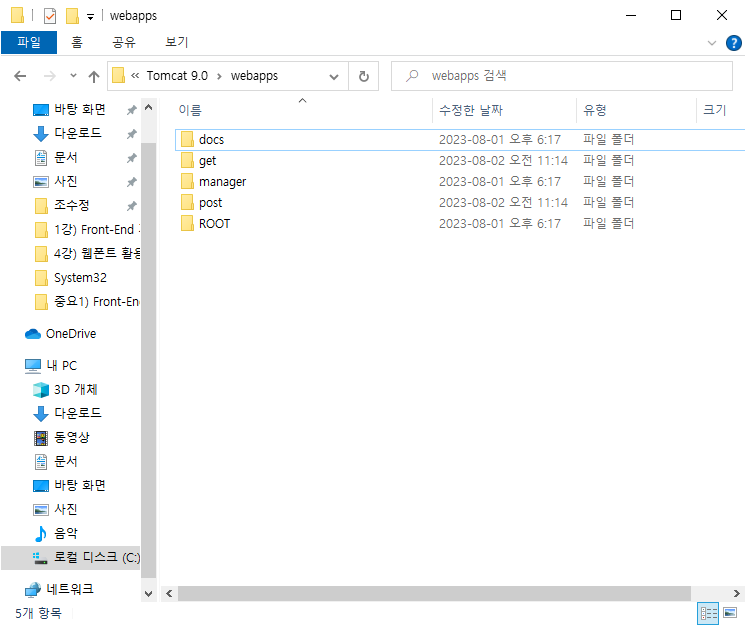Click the New Folder quick access icon
Screen dimensions: 746x626
pyautogui.click(x=72, y=16)
